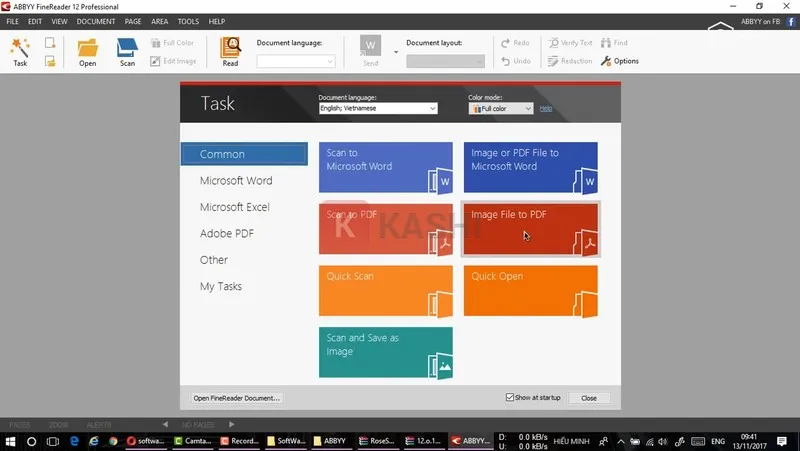
Task: Open the toolbar Document language dropdown
Action: pos(296,61)
